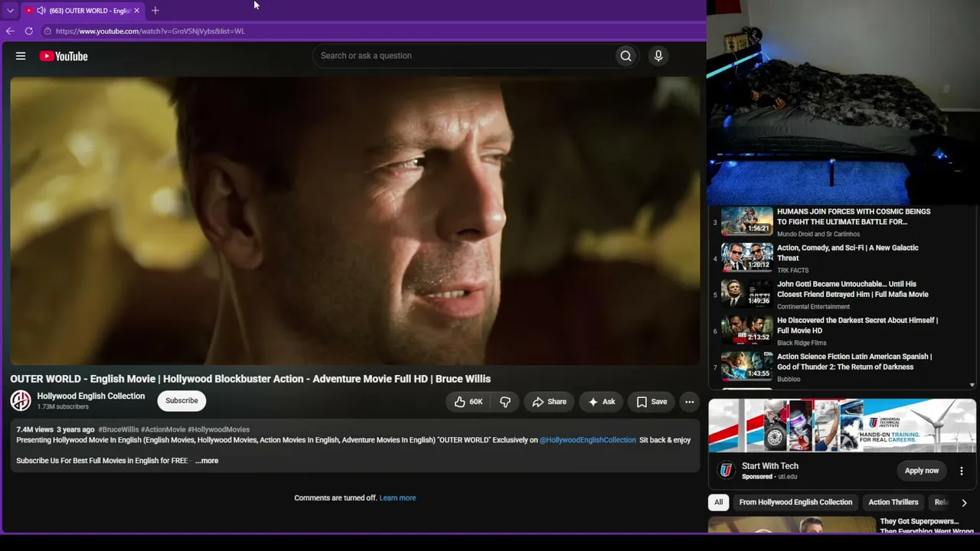
Task: Click the playlist scrollbar down arrow
Action: (972, 385)
